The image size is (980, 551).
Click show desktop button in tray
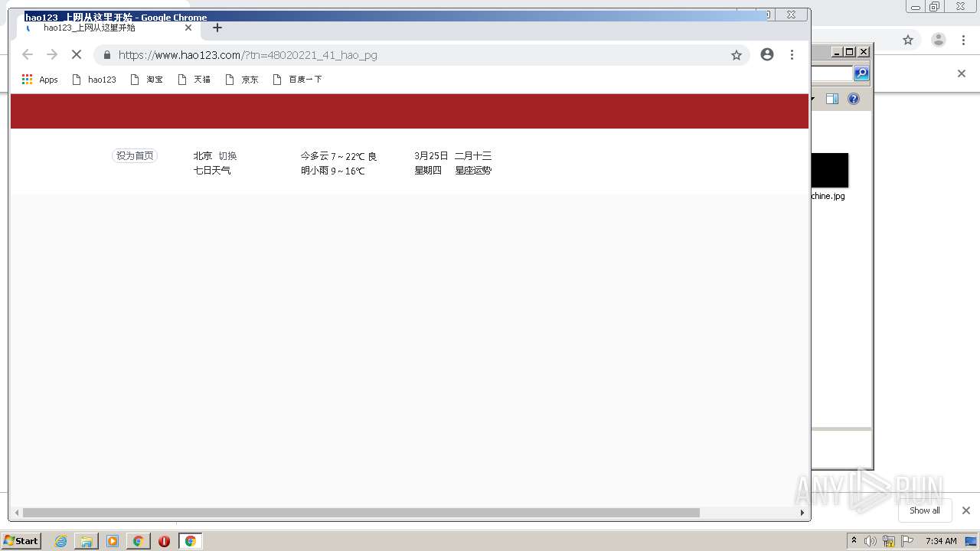[971, 541]
